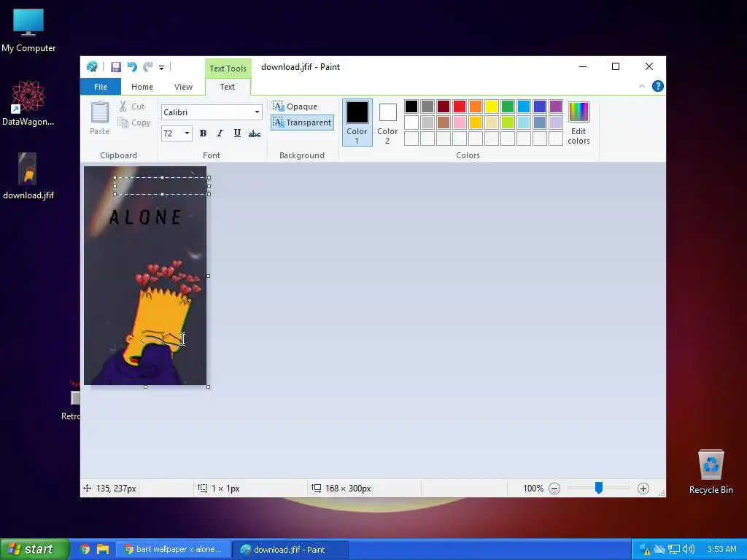Click download.jfif - Paint taskbar button

tap(290, 550)
